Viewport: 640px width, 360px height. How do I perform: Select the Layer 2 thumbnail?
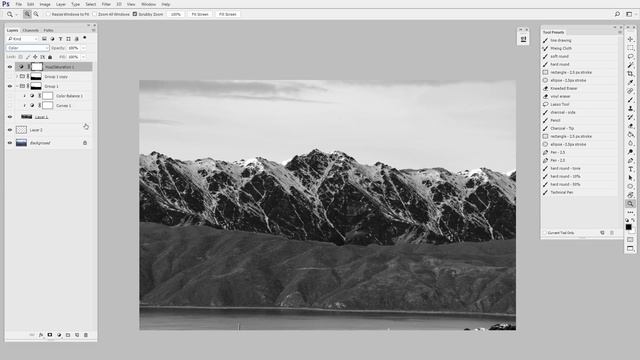[21, 130]
